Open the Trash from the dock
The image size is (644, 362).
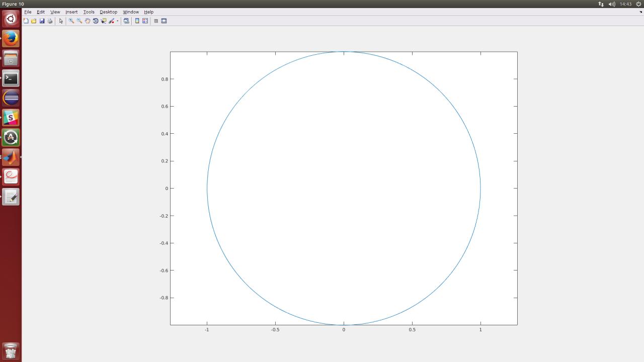point(11,351)
